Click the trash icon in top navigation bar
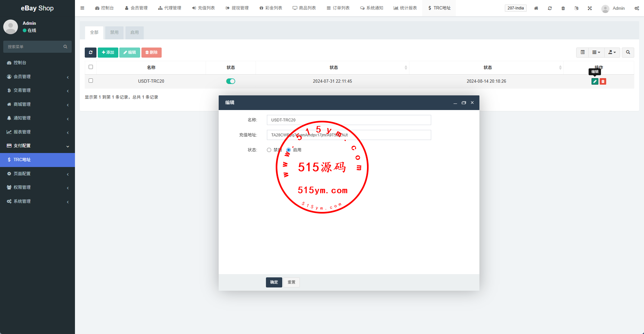The image size is (644, 334). [563, 8]
